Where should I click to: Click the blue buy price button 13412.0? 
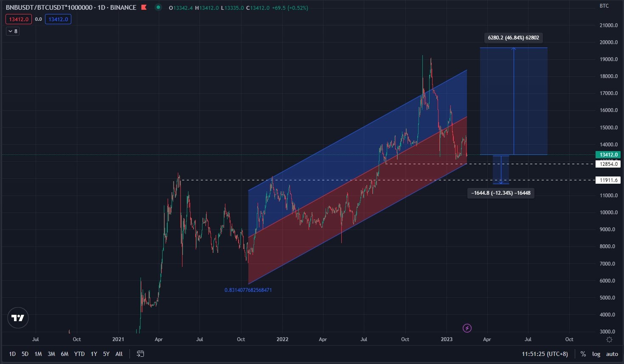[x=58, y=19]
